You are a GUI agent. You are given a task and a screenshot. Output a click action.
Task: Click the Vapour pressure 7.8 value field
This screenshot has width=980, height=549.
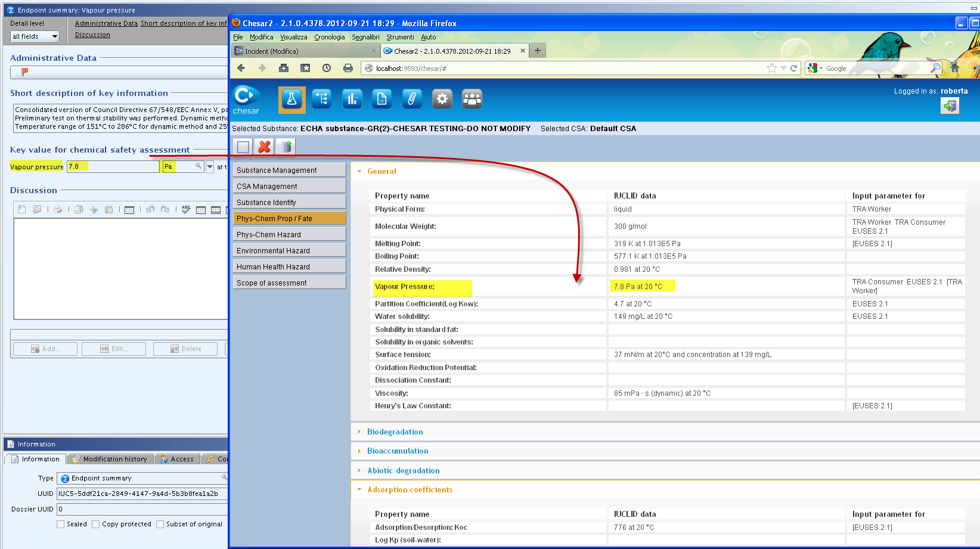pyautogui.click(x=113, y=167)
